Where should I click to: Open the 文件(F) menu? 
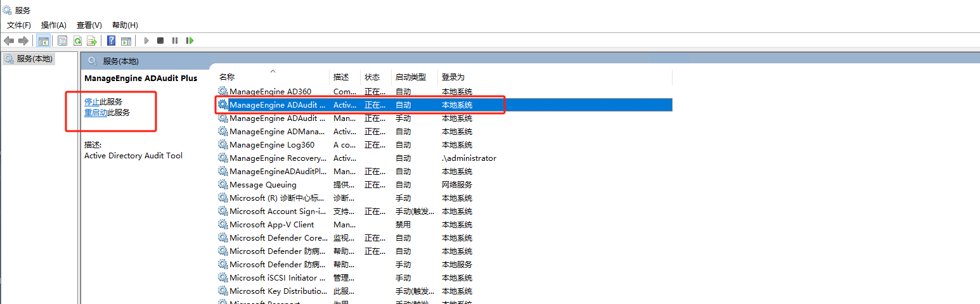19,25
